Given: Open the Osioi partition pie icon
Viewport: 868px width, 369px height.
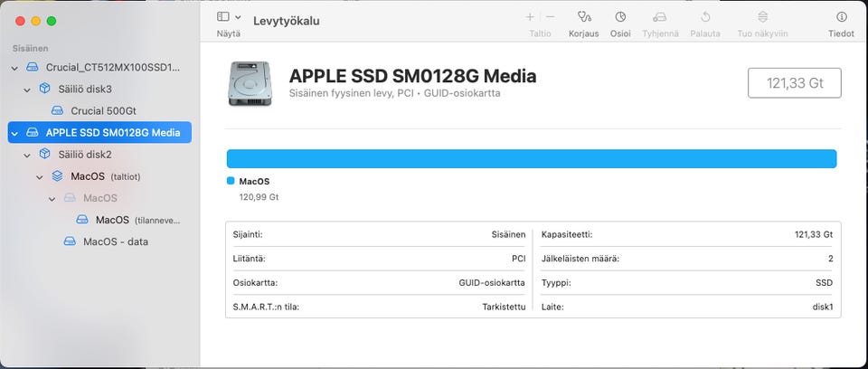Looking at the screenshot, I should coord(620,17).
